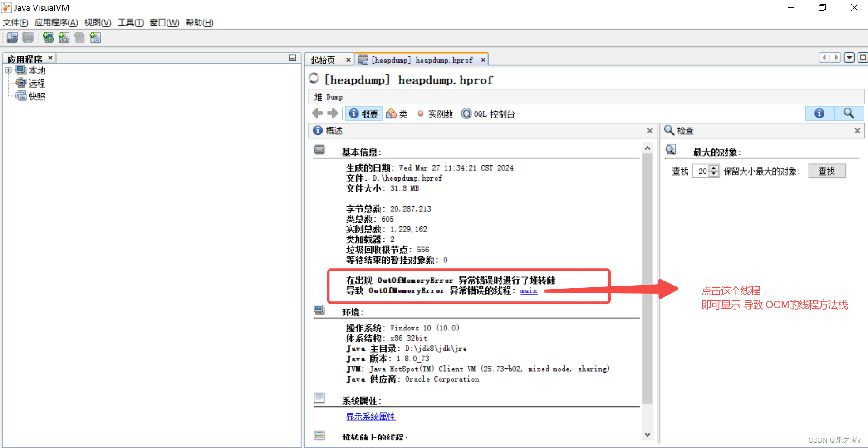Viewport: 868px width, 448px height.
Task: Open the main thread link
Action: coord(529,290)
